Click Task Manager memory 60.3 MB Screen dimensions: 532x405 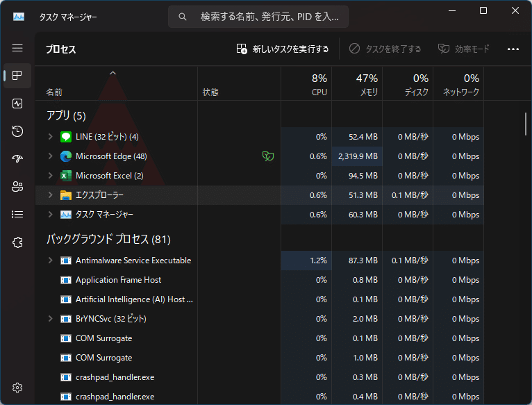tap(363, 215)
